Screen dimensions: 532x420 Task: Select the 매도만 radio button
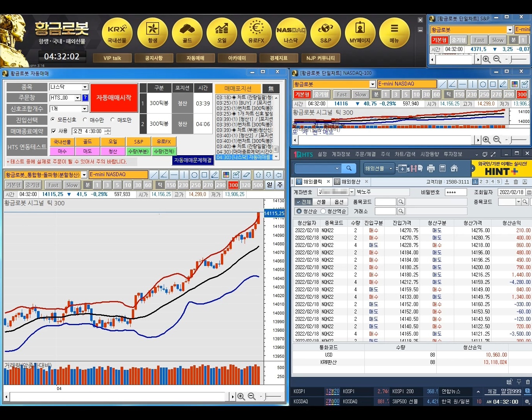click(x=113, y=120)
